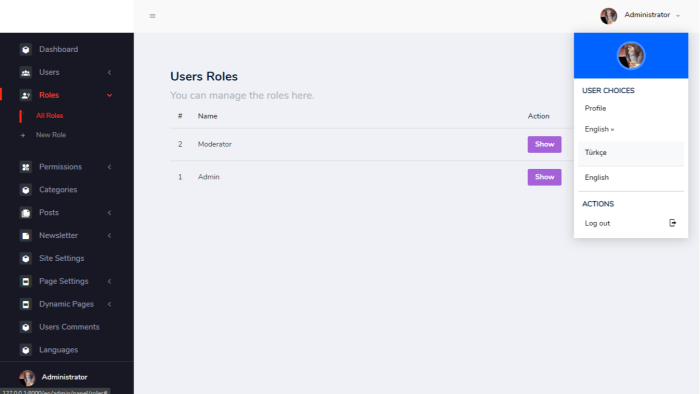Click the # column header

(x=180, y=116)
